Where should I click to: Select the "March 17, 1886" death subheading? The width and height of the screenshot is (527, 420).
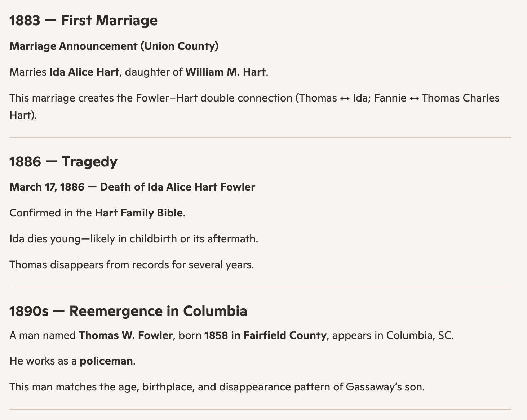47,187
